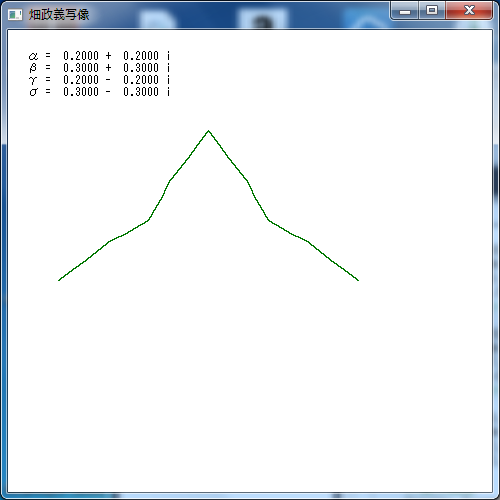This screenshot has height=500, width=500.
Task: Click the α symbol label
Action: coord(33,56)
